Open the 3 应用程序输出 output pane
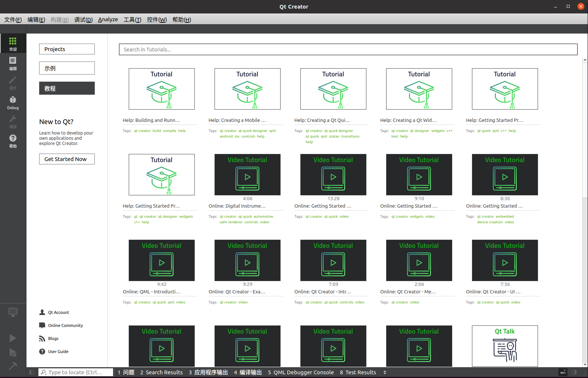Image resolution: width=588 pixels, height=378 pixels. pos(208,372)
